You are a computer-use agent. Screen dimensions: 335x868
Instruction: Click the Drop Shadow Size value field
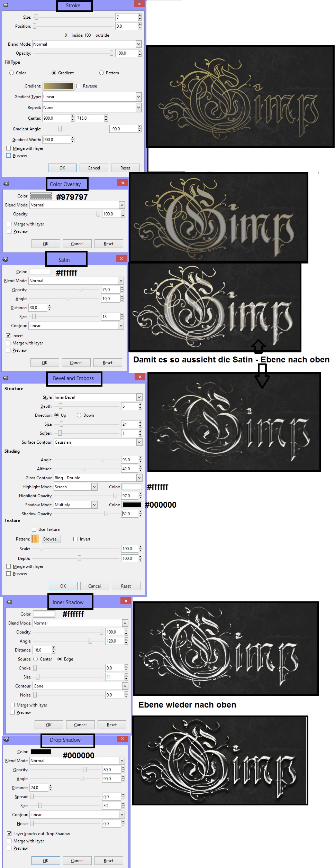pyautogui.click(x=111, y=806)
